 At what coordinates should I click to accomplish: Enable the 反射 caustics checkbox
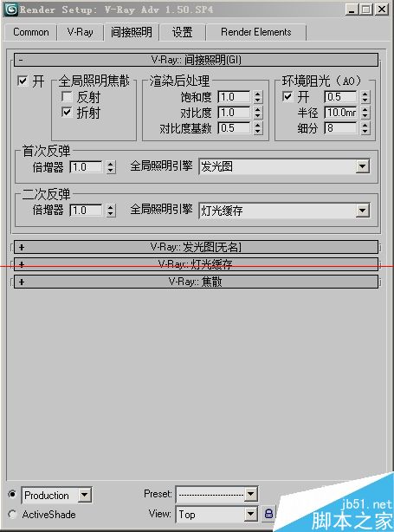[67, 97]
